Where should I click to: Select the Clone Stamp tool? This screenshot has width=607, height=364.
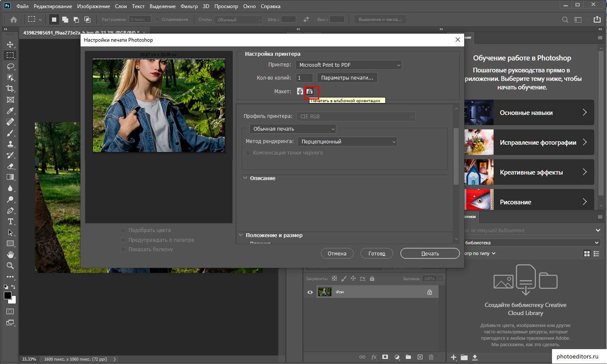point(10,144)
